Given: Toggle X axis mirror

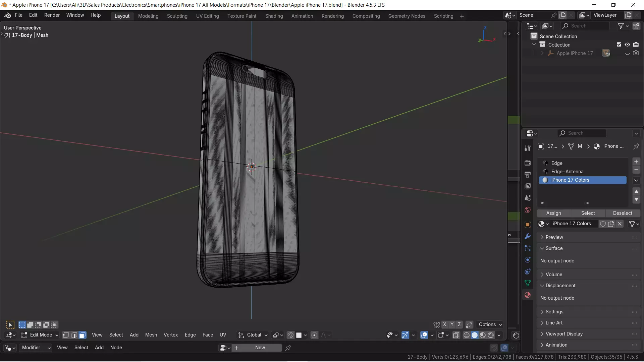Looking at the screenshot, I should point(444,325).
